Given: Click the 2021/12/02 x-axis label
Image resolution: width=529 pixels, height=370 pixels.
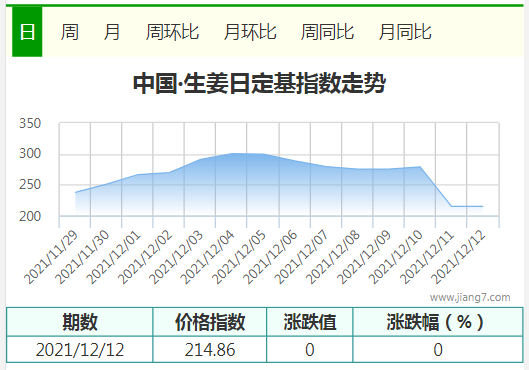Looking at the screenshot, I should click(x=145, y=257).
